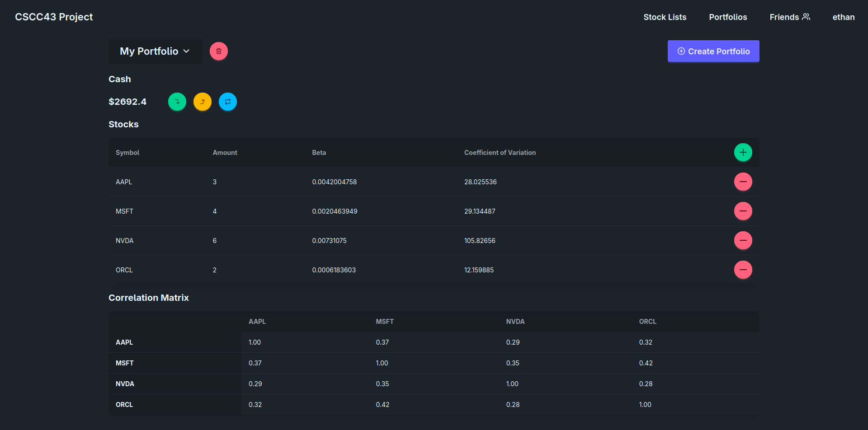This screenshot has height=430, width=868.
Task: Click the red trash delete portfolio icon
Action: tap(219, 51)
